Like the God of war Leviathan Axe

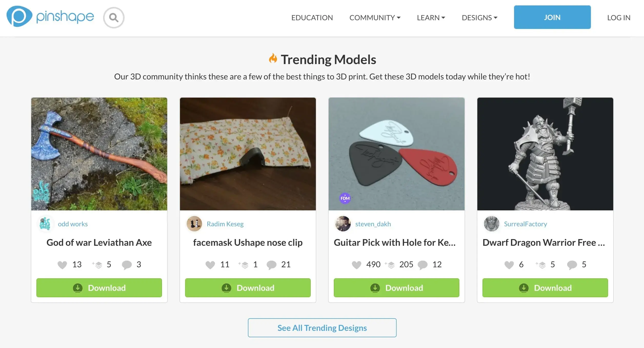coord(62,265)
